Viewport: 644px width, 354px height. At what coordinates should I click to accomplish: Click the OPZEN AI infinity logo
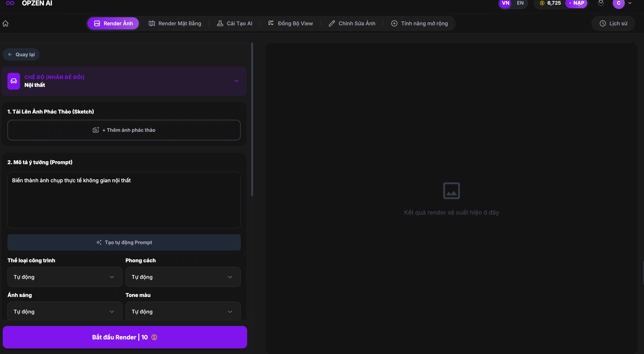(x=10, y=3)
